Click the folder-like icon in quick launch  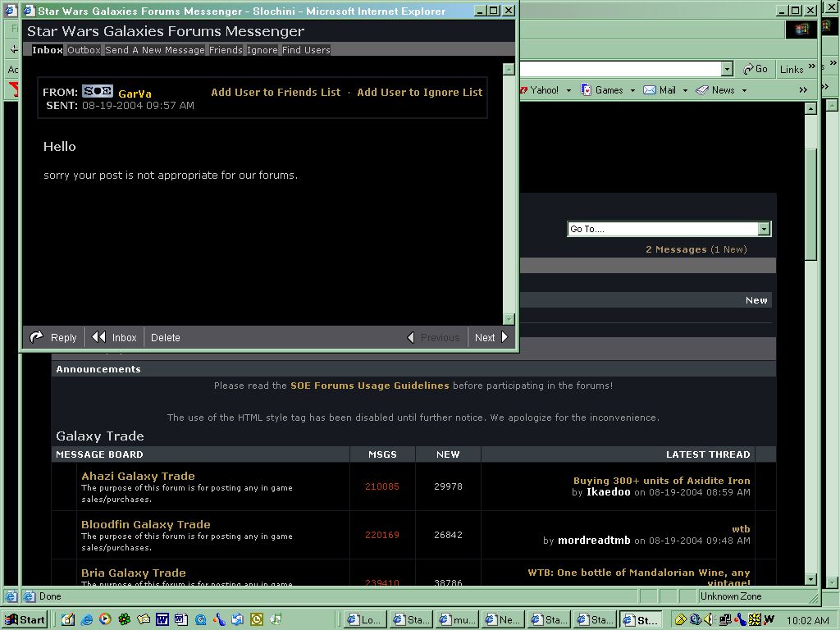143,620
